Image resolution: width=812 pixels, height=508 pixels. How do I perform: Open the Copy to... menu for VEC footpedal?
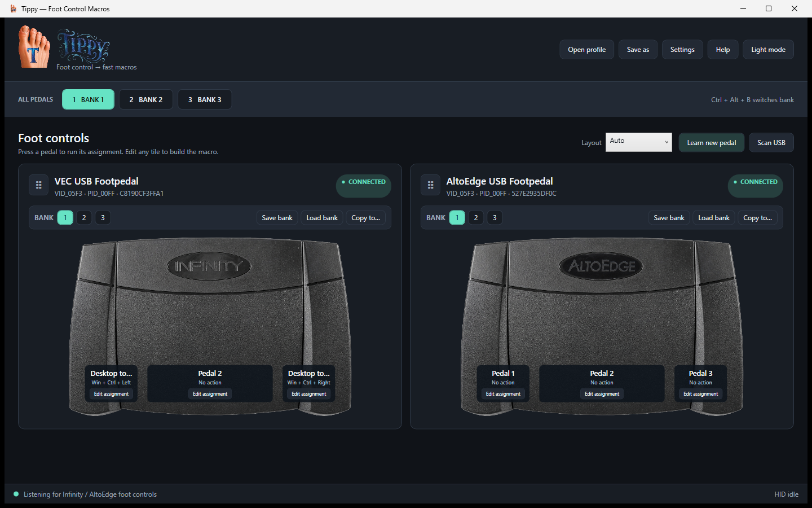(x=366, y=218)
